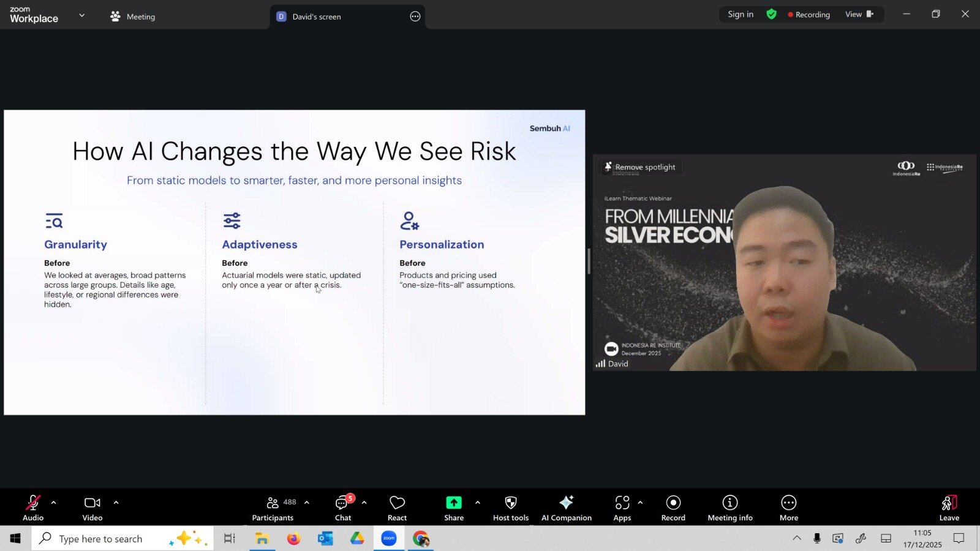Open Host tools shield icon
980x551 pixels.
(x=510, y=503)
